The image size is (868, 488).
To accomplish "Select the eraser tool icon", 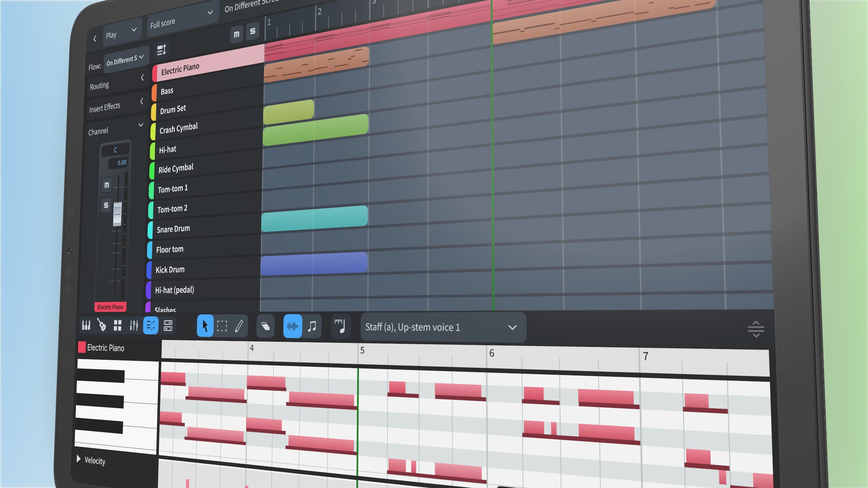I will coord(266,327).
